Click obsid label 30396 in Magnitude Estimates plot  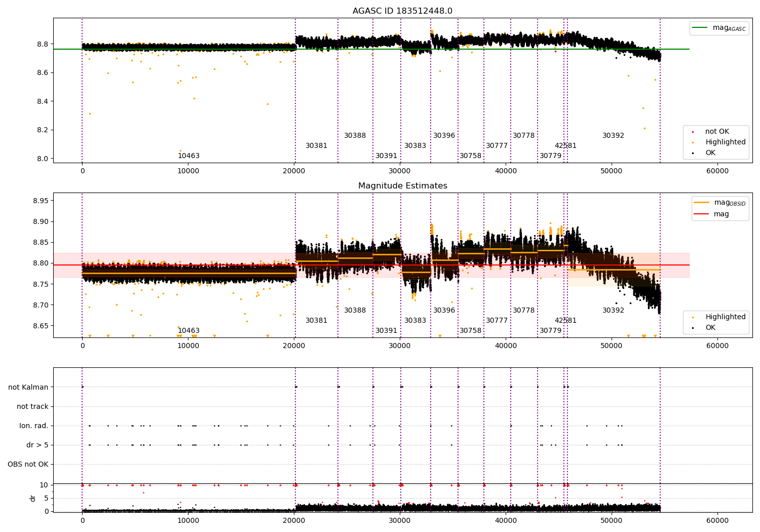click(444, 311)
